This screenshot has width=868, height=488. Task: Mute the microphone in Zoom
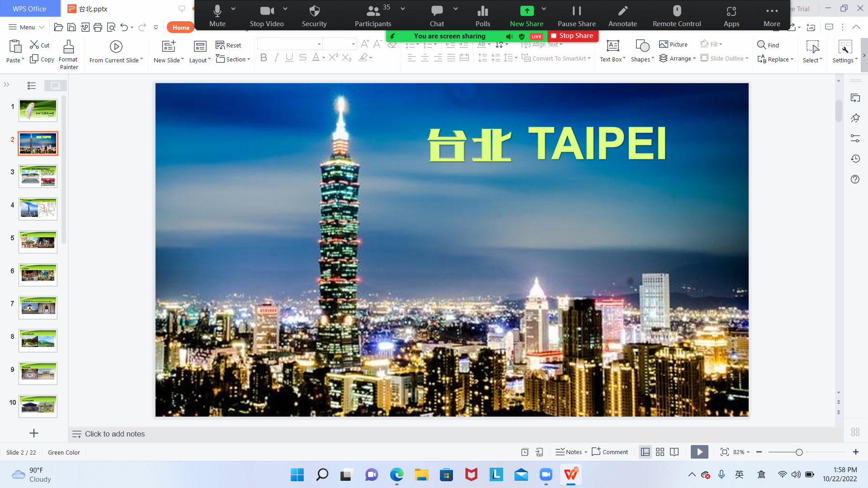pos(217,15)
